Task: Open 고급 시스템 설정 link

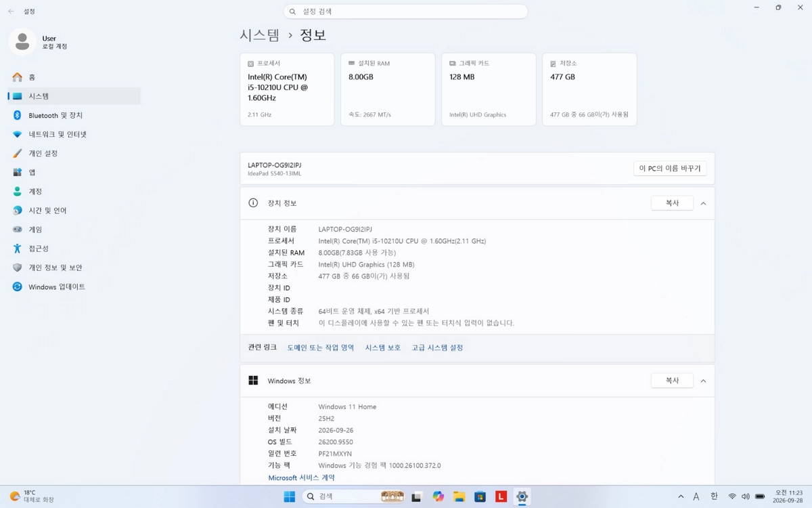Action: (x=438, y=347)
